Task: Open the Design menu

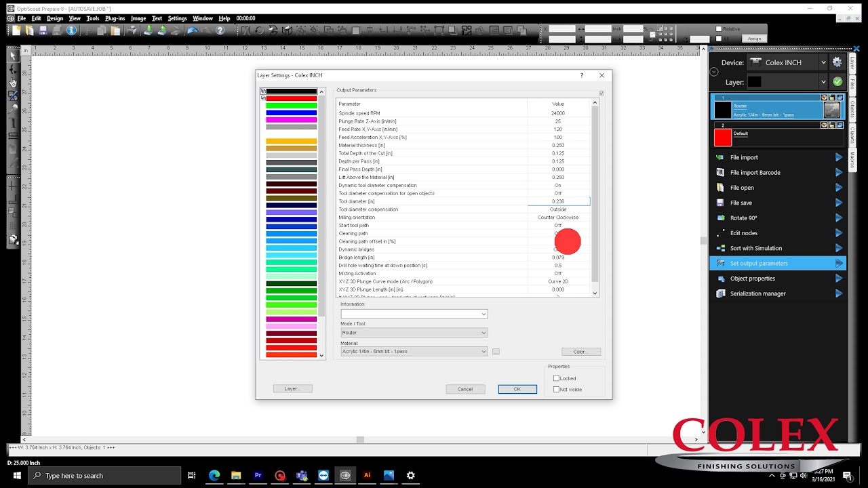Action: pyautogui.click(x=55, y=18)
